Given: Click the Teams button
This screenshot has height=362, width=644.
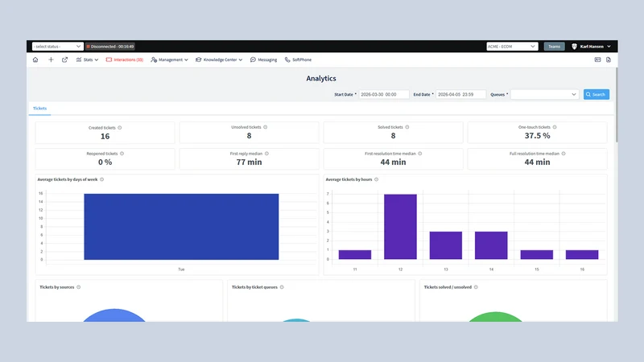Looking at the screenshot, I should 554,47.
